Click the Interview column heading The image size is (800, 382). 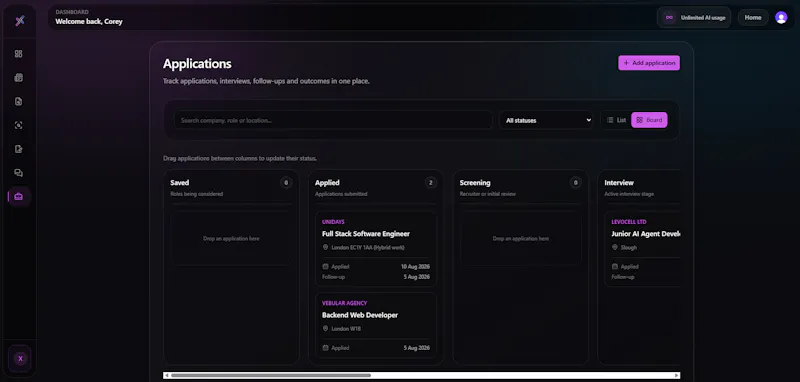pos(619,183)
